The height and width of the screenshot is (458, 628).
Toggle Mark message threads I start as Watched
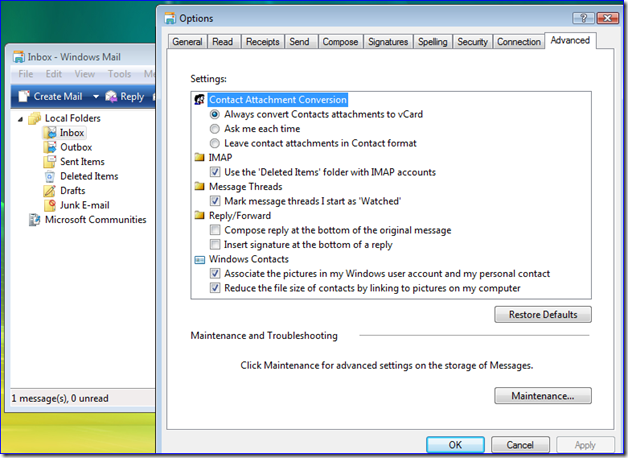tap(215, 201)
